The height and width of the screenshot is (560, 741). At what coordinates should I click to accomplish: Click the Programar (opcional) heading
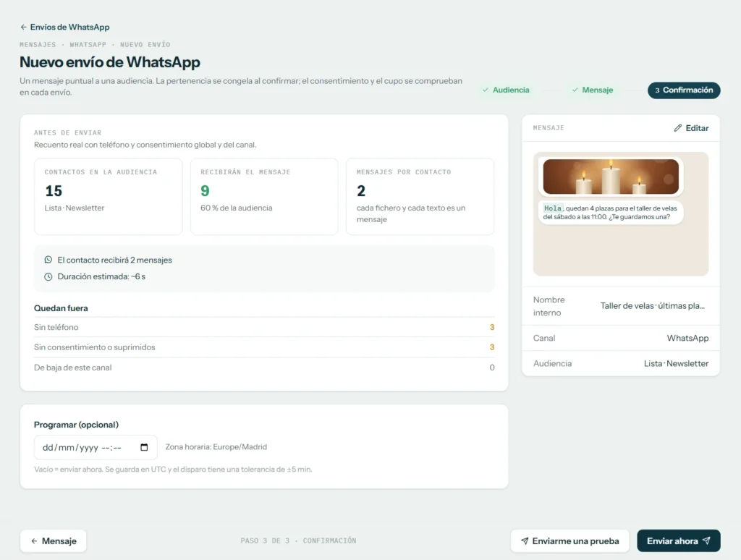tap(76, 425)
